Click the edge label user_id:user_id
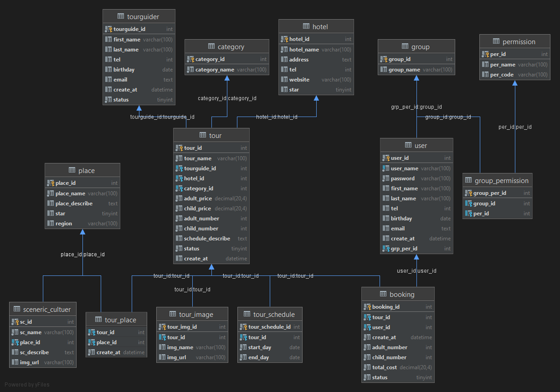The image size is (560, 392). tap(416, 270)
